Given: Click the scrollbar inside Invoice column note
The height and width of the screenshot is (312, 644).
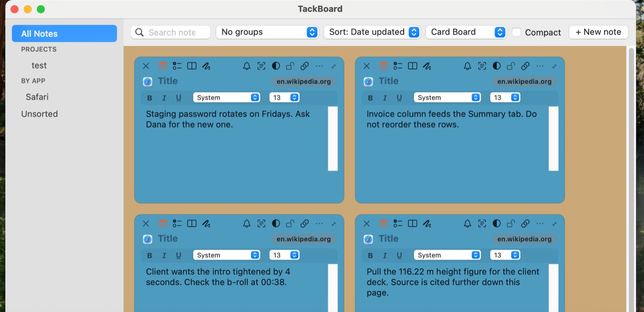Looking at the screenshot, I should (x=553, y=139).
